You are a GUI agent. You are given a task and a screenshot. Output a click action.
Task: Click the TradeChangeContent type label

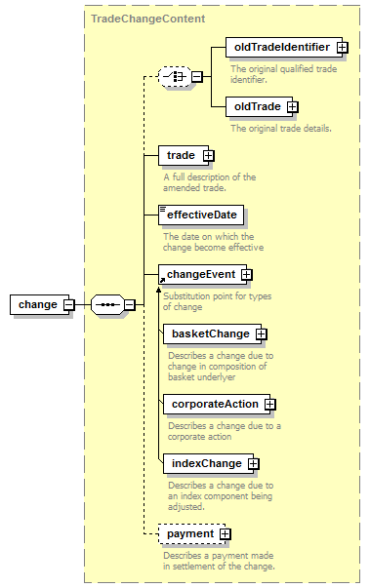coord(147,19)
